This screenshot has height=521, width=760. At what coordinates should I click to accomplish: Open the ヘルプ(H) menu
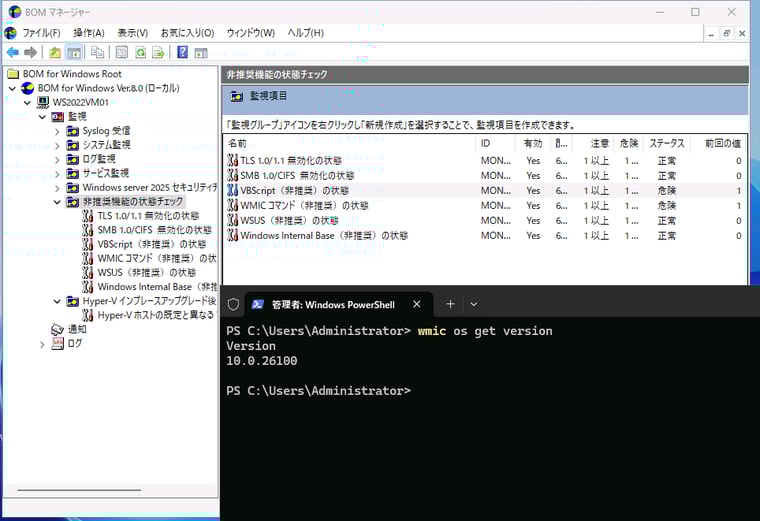click(305, 33)
